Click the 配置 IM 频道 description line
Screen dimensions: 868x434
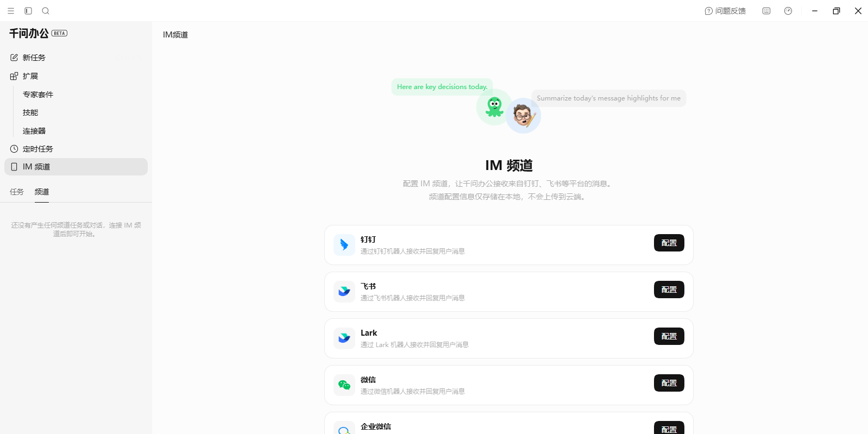tap(509, 184)
